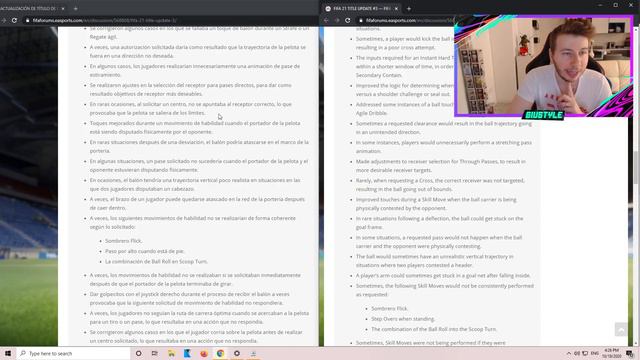This screenshot has width=640, height=360.
Task: Open the Windows Start menu
Action: point(8,353)
